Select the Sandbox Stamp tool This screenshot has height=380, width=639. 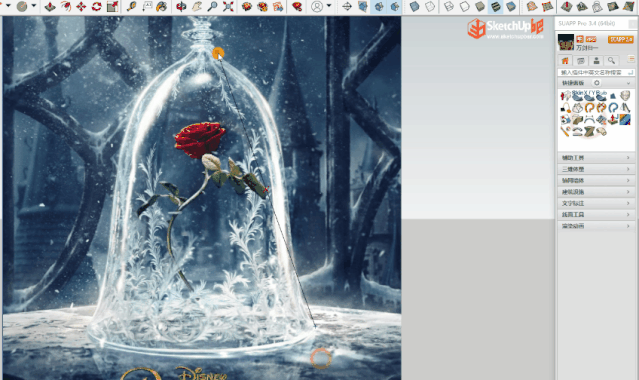pyautogui.click(x=582, y=7)
